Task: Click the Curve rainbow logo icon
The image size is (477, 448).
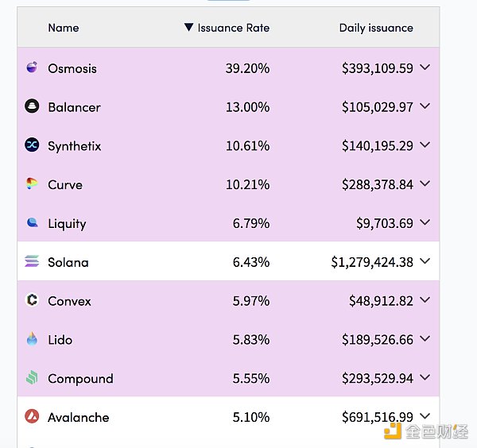Action: point(32,184)
